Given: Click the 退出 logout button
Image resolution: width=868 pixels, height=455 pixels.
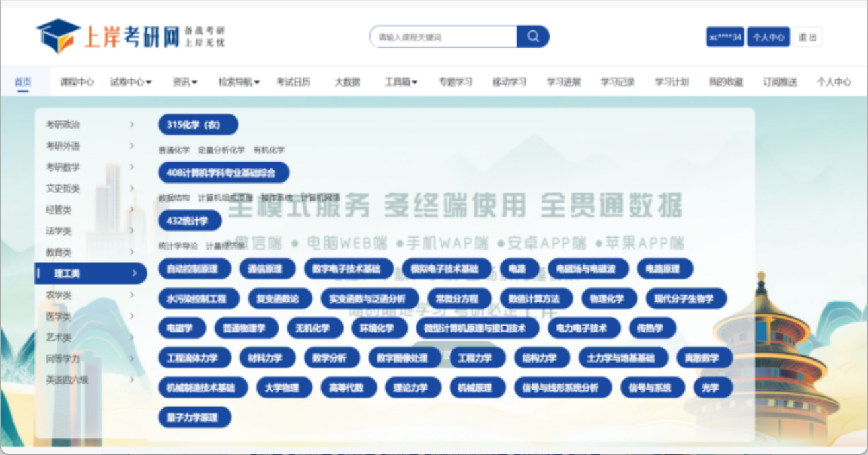Looking at the screenshot, I should click(x=807, y=37).
